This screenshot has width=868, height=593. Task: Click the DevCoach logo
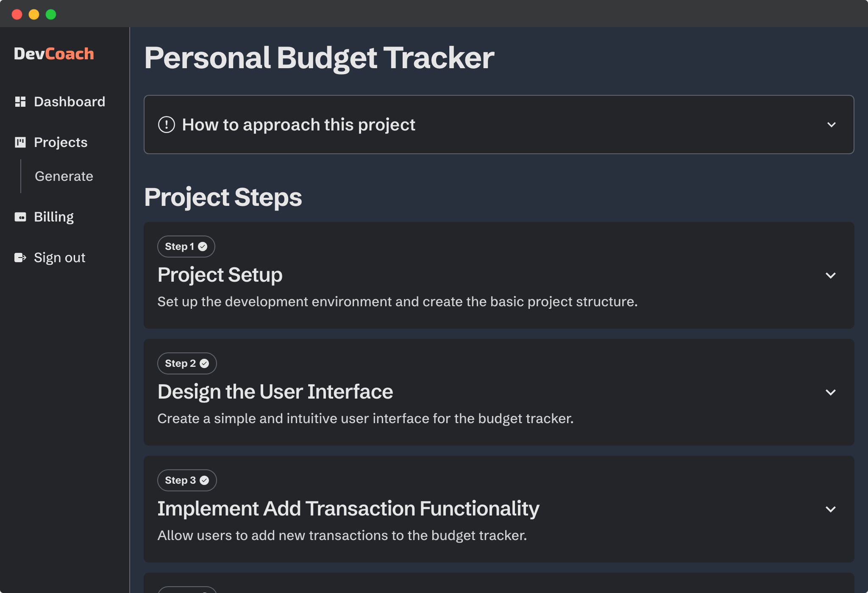tap(55, 53)
